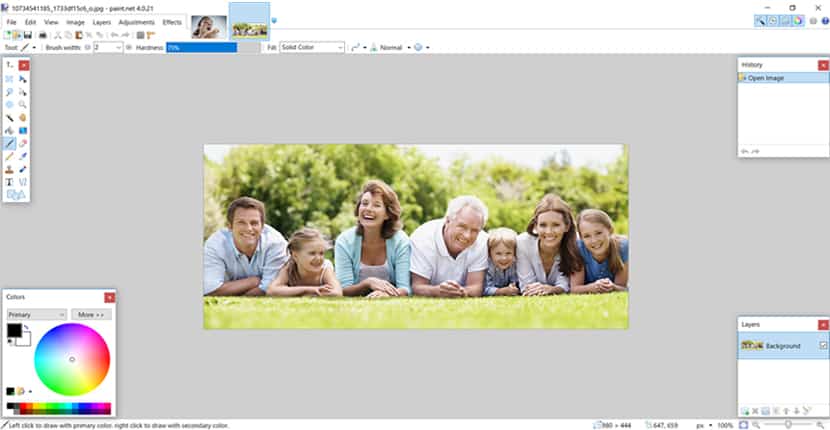Screen dimensions: 830x430
Task: Click the Save toolbar icon
Action: pyautogui.click(x=28, y=35)
